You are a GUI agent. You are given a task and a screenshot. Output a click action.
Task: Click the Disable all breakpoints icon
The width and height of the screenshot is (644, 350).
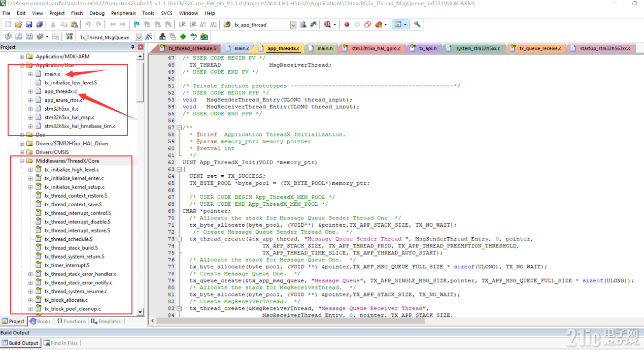click(x=367, y=24)
